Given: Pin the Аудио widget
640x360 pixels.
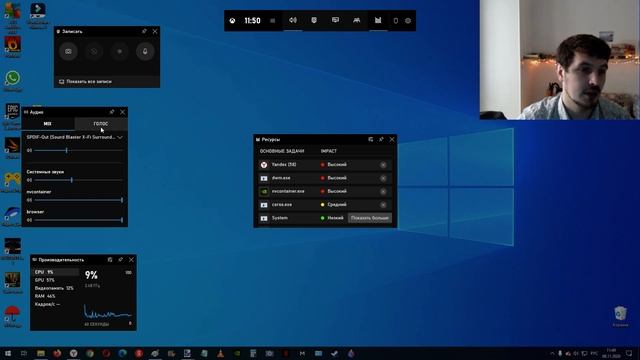Looking at the screenshot, I should click(x=112, y=112).
